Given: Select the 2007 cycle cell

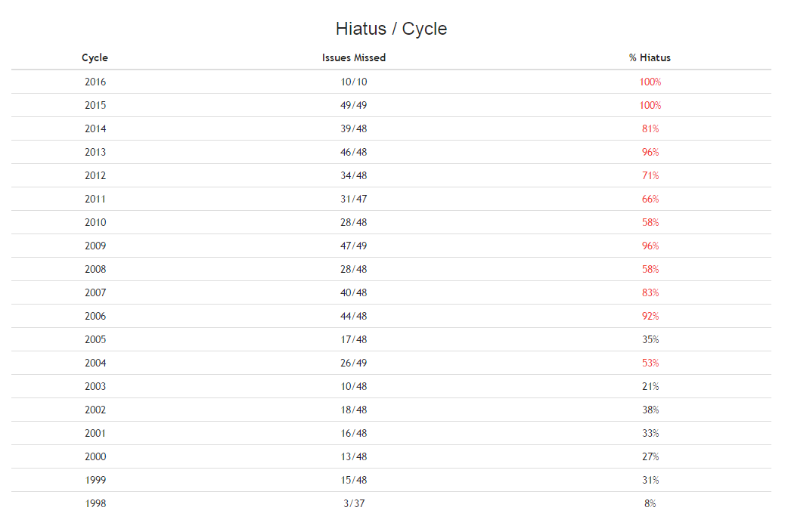Looking at the screenshot, I should pyautogui.click(x=95, y=293).
